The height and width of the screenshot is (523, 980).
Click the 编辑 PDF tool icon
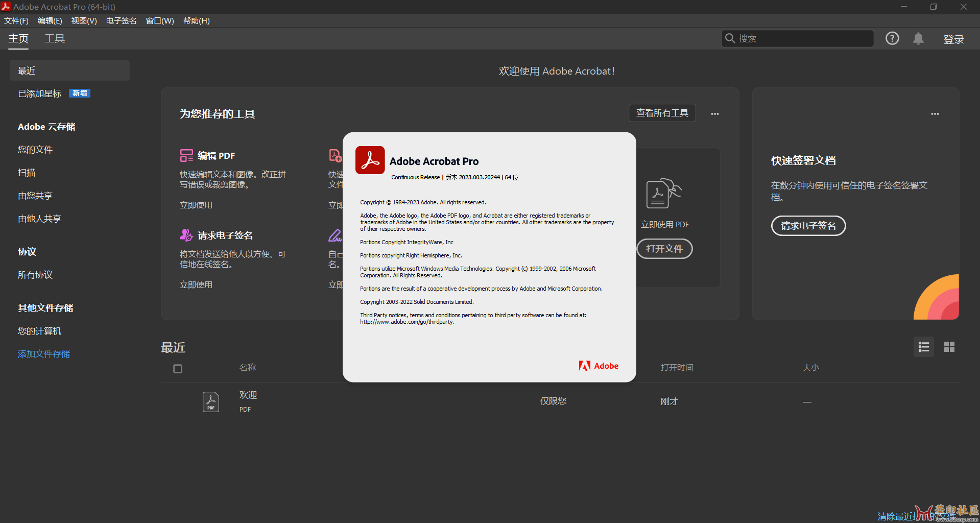coord(186,156)
